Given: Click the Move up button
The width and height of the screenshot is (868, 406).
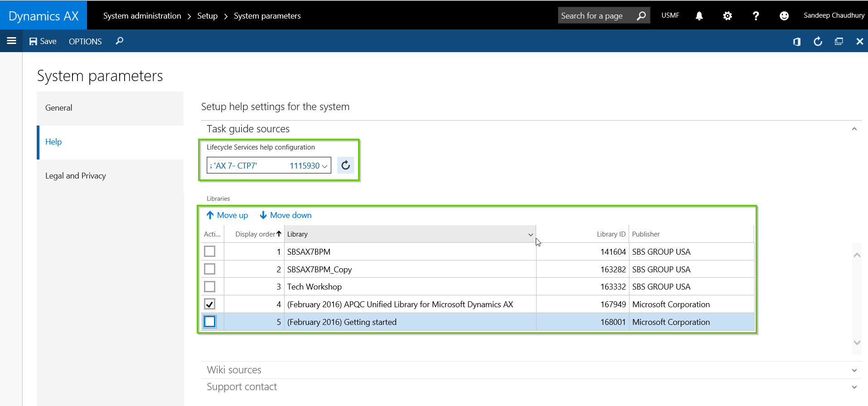Looking at the screenshot, I should (227, 215).
